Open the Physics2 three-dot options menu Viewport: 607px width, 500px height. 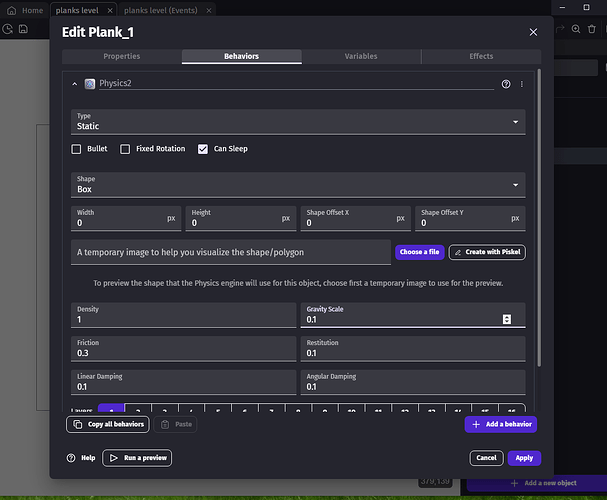pyautogui.click(x=521, y=84)
